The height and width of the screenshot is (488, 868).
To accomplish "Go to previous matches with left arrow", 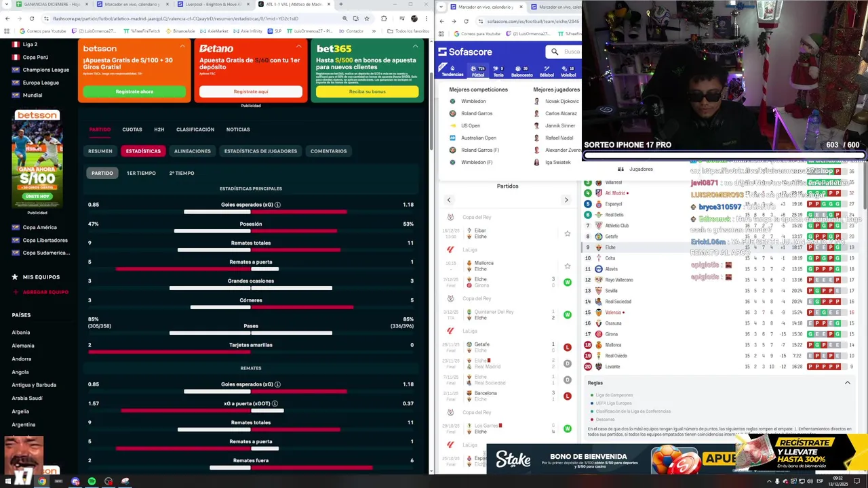I will (449, 200).
